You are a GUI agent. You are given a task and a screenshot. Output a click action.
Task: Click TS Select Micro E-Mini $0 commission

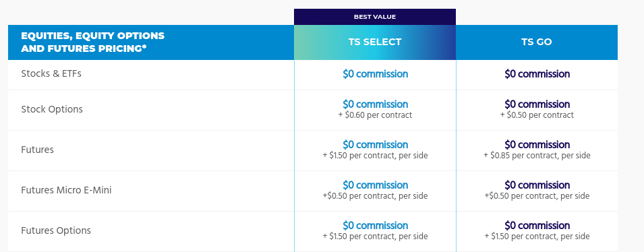(376, 185)
